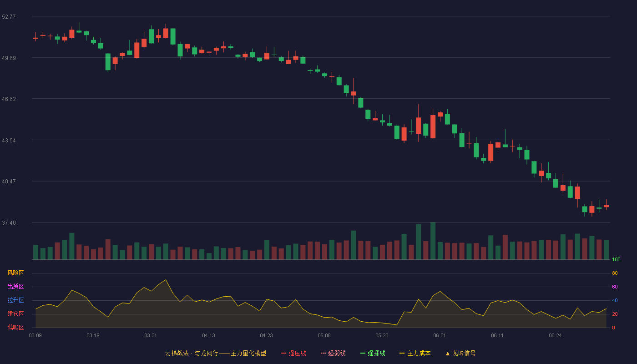Toggle the 云梯战法 主力量化模型 legend entry
Viewport: 637px width, 364px height.
[215, 353]
